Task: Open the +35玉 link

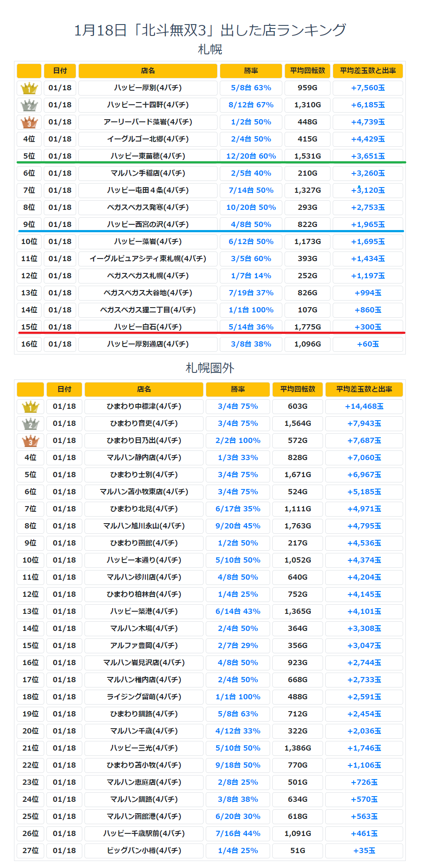Action: coord(364,850)
